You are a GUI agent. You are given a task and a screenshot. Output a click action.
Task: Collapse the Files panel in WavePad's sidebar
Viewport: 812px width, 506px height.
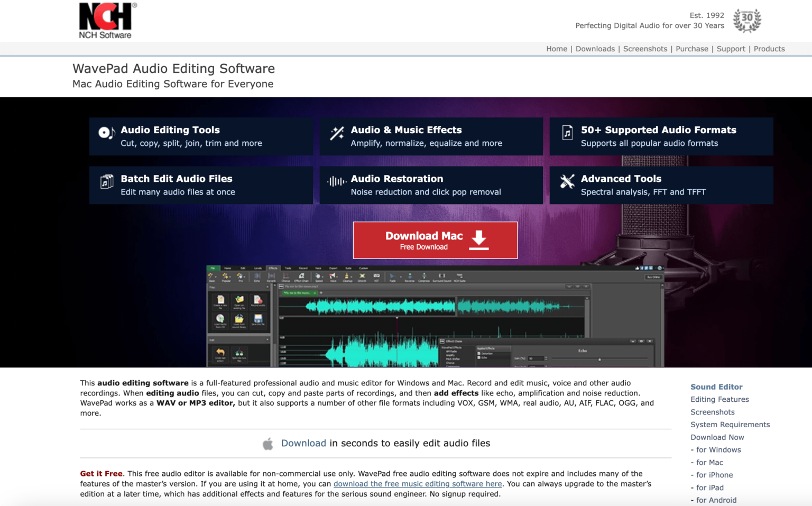coord(267,287)
